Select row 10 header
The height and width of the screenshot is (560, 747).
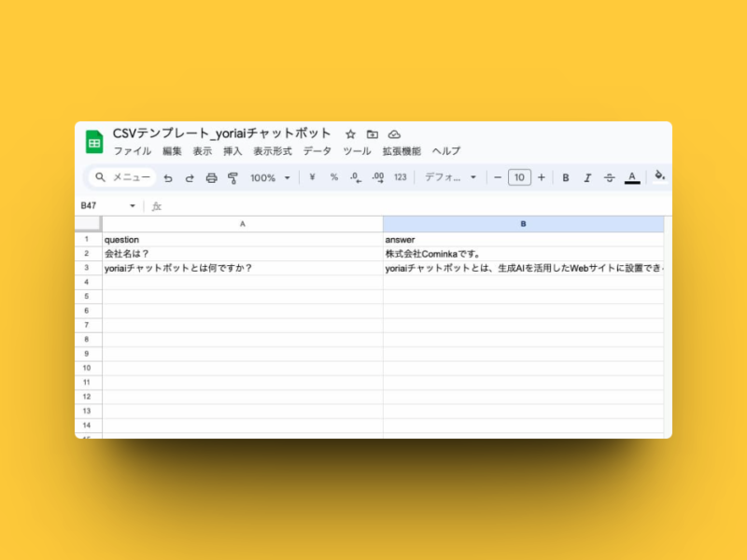pos(88,368)
